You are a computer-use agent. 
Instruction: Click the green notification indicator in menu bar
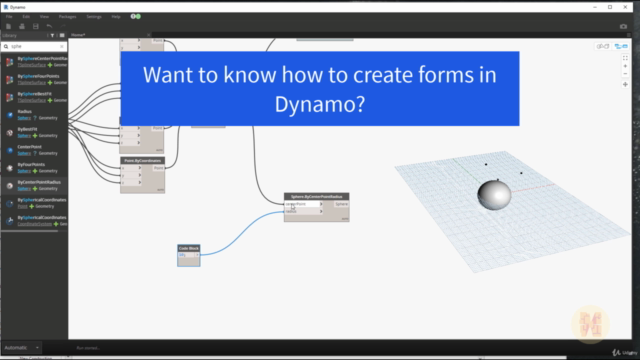(x=138, y=16)
